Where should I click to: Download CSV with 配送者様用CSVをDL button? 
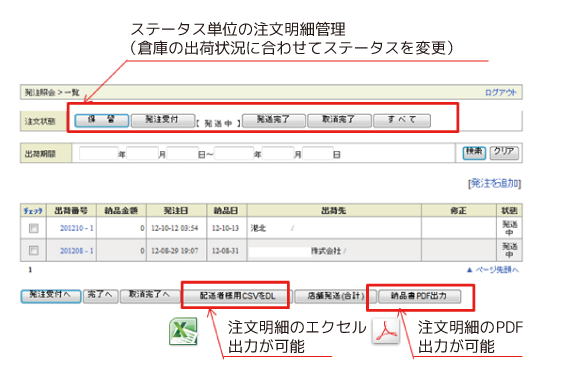coord(238,296)
